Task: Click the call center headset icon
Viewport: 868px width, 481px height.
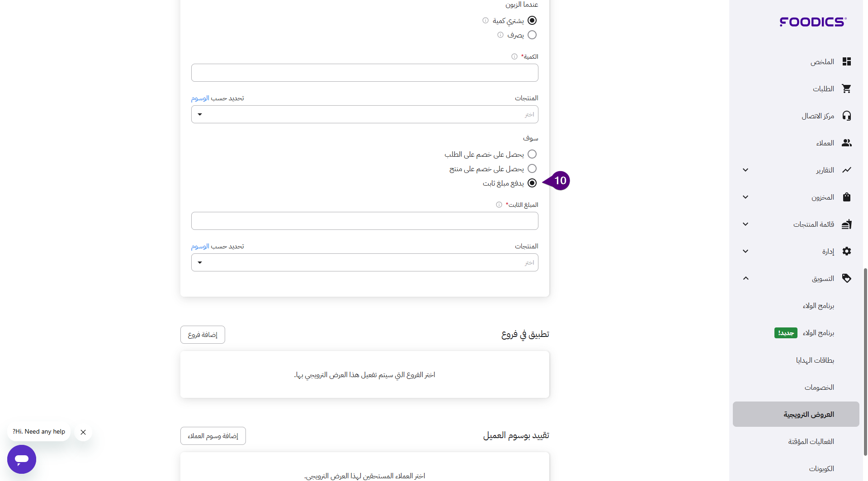Action: (x=846, y=116)
